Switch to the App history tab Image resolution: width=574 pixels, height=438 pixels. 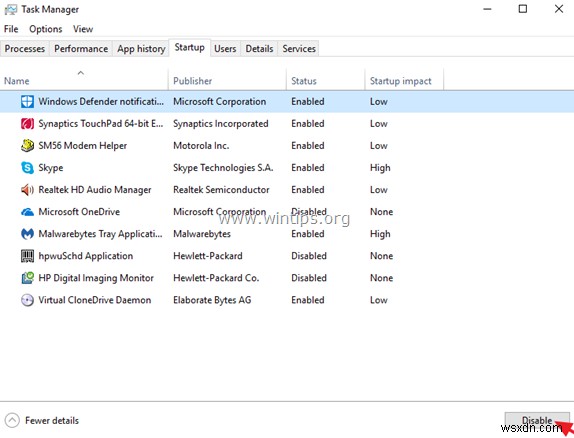(141, 49)
